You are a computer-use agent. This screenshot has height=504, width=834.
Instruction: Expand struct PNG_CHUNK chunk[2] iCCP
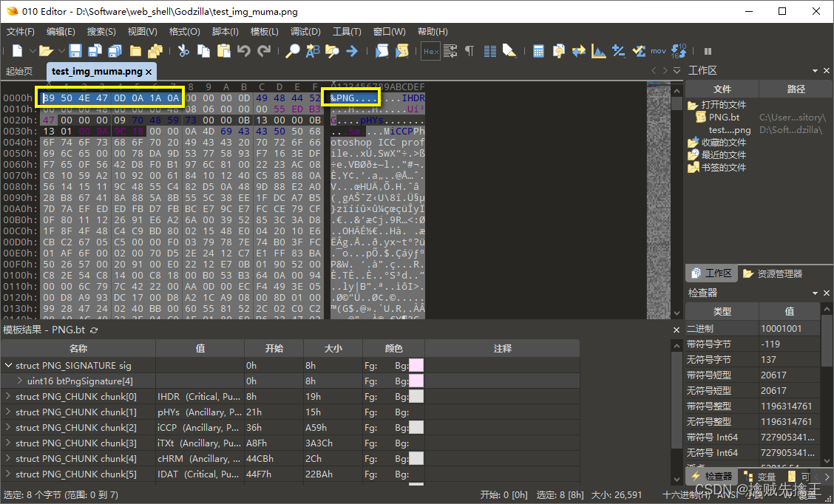9,427
